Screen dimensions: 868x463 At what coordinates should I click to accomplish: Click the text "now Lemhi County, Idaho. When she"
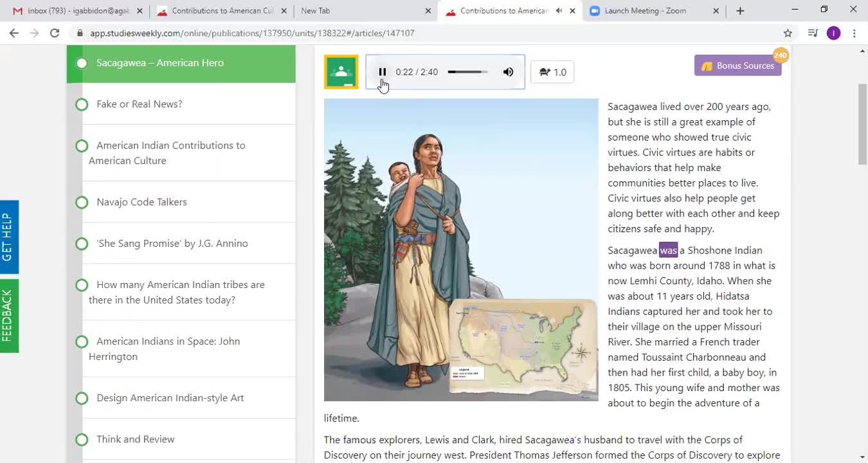point(690,281)
